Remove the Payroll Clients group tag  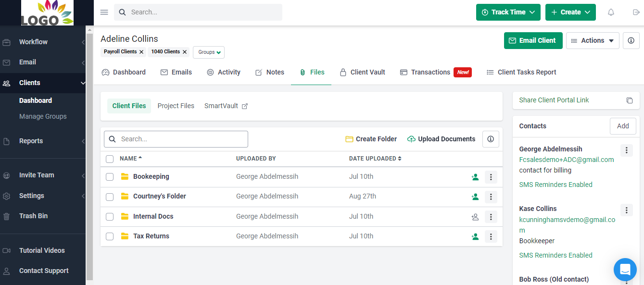tap(141, 52)
